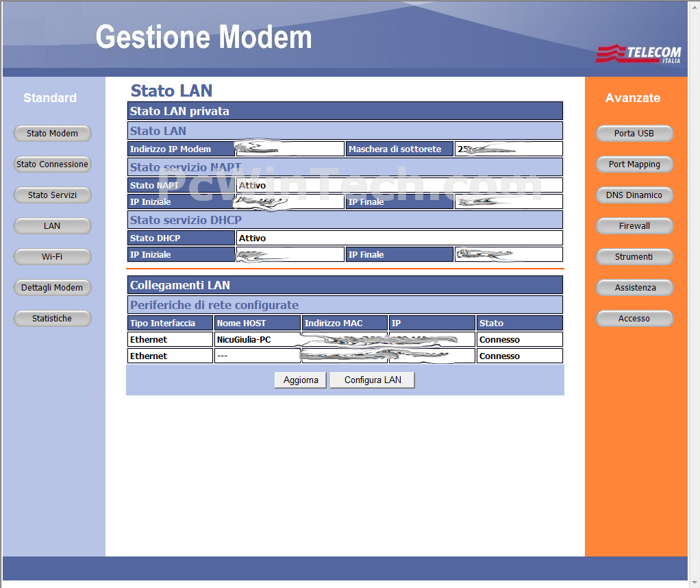Screen dimensions: 700x588
Task: Click the Aggiorna refresh button
Action: pos(301,380)
